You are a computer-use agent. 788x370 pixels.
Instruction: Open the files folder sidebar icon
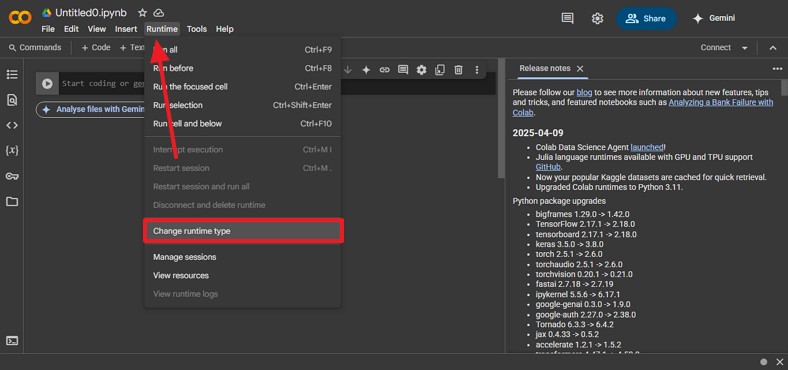tap(12, 202)
